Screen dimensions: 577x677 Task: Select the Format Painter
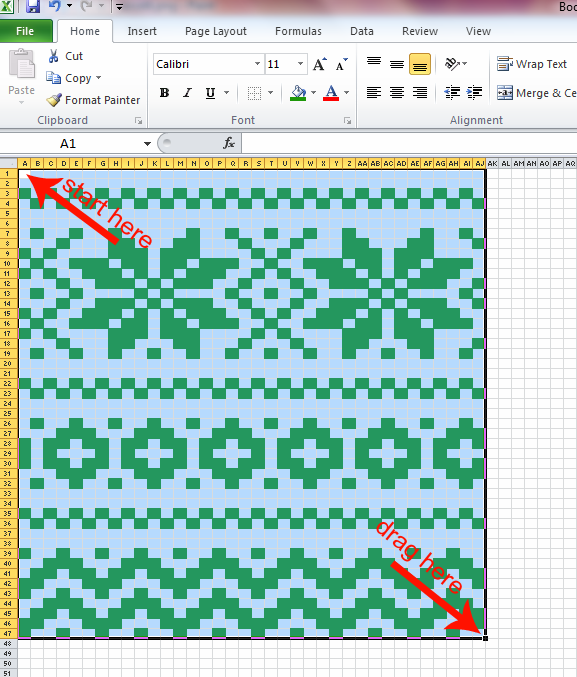pyautogui.click(x=93, y=100)
